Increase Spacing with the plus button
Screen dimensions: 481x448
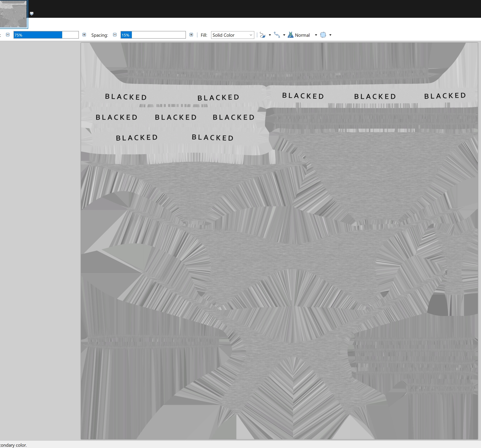[x=191, y=35]
